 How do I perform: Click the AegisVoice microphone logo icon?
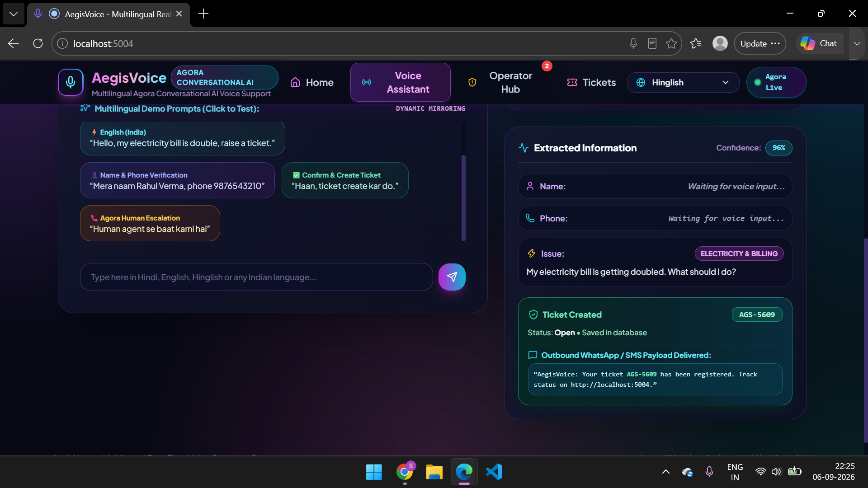click(x=71, y=82)
